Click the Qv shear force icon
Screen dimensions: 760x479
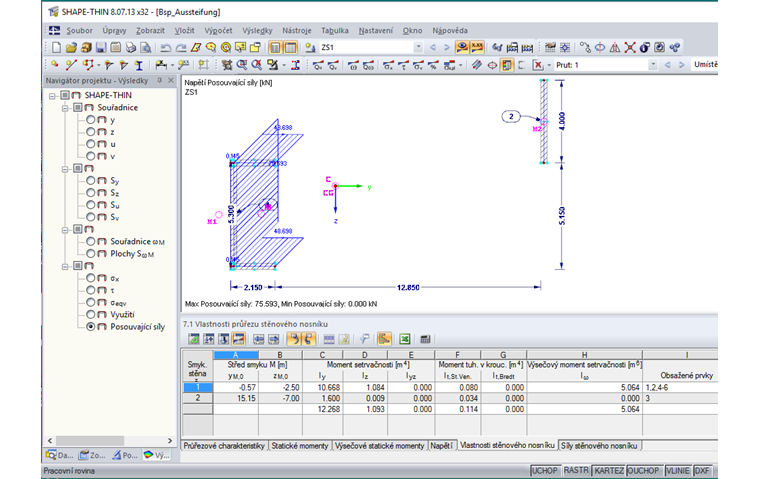[x=332, y=65]
